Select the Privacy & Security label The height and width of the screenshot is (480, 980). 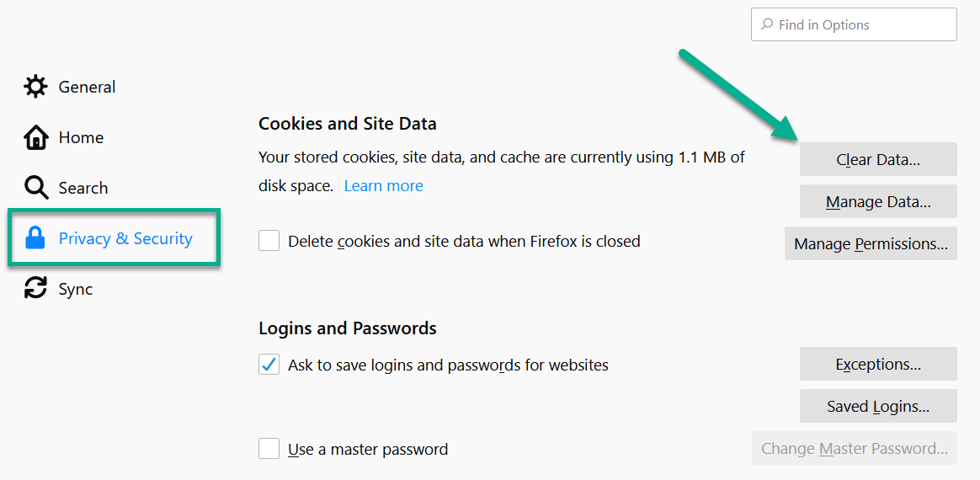pyautogui.click(x=125, y=238)
